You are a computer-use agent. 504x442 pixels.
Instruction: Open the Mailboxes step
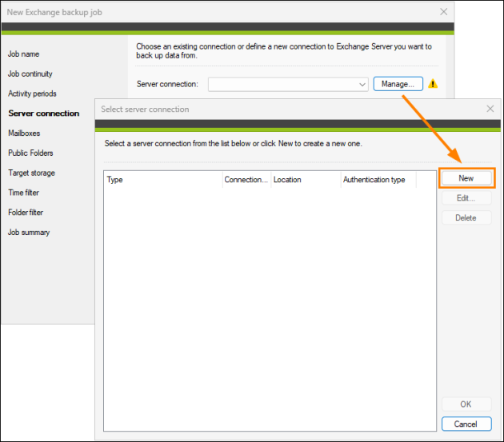(x=24, y=133)
